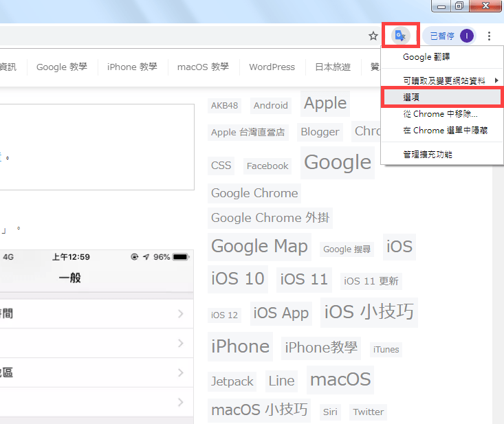Open the large Apple tag
Viewport: 504px width, 424px height.
pos(325,104)
